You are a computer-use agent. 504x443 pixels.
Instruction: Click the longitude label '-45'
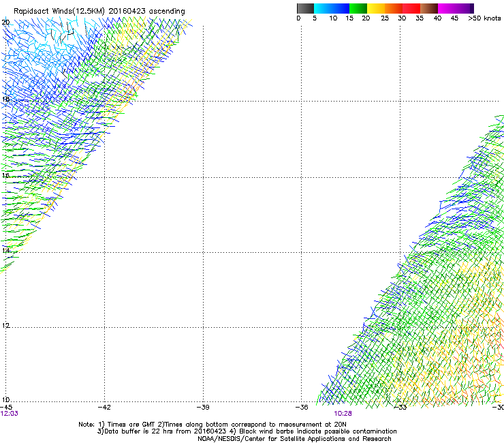pyautogui.click(x=6, y=408)
